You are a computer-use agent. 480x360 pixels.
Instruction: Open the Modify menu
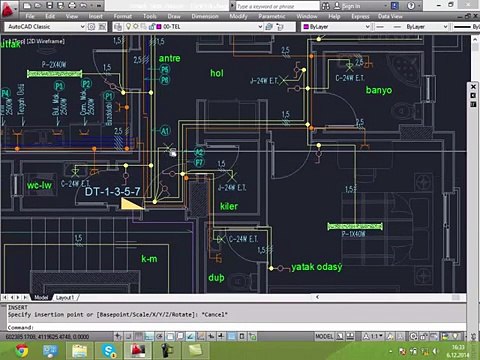click(x=238, y=16)
